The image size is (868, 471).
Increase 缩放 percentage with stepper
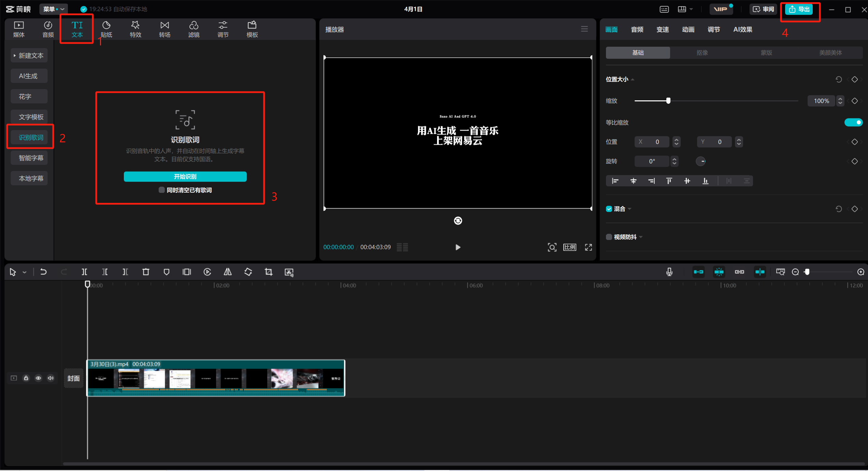[x=840, y=99]
